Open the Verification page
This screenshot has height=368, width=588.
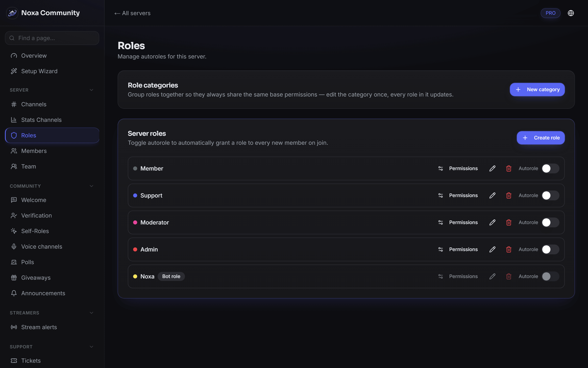tap(52, 216)
